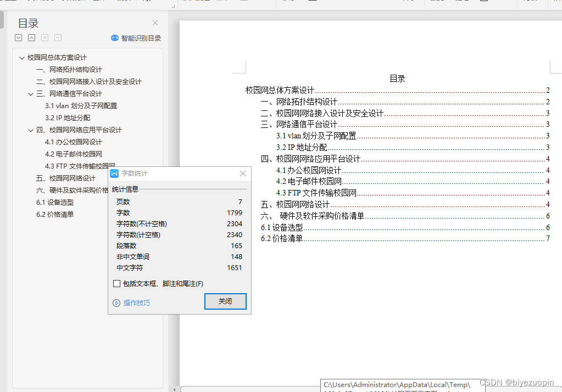Screen dimensions: 562x392
Task: Close the 目录 navigation pane
Action: pyautogui.click(x=155, y=23)
